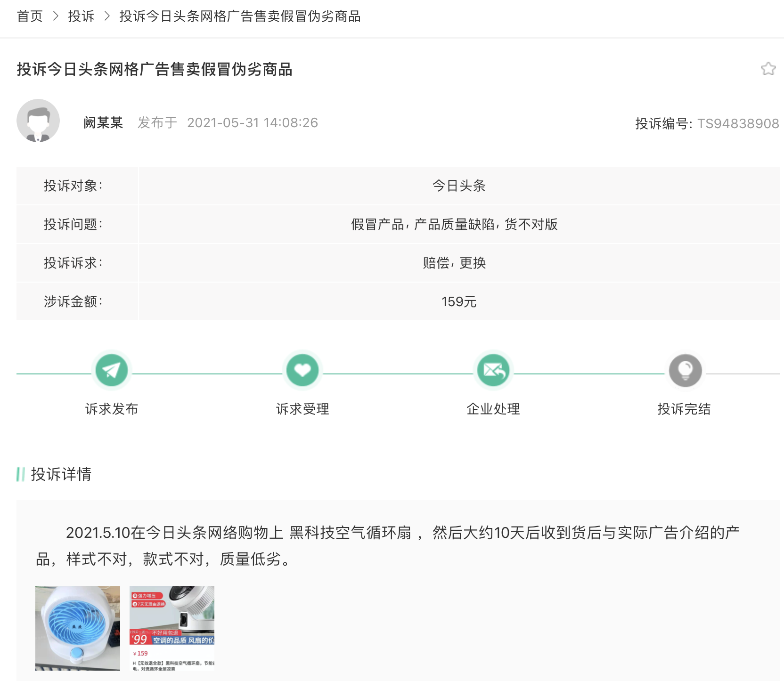Screen dimensions: 784x681
Task: Click the amount value 159元
Action: pos(459,301)
